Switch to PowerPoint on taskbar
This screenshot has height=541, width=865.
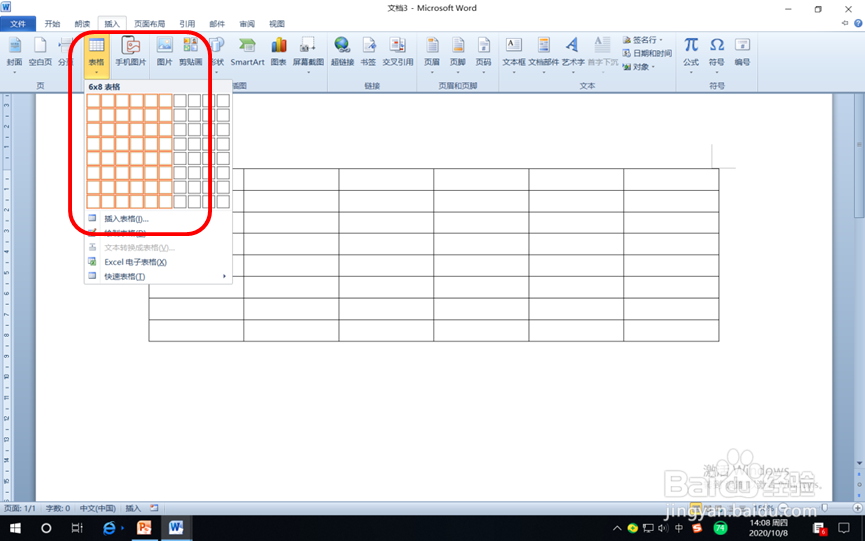[x=144, y=528]
